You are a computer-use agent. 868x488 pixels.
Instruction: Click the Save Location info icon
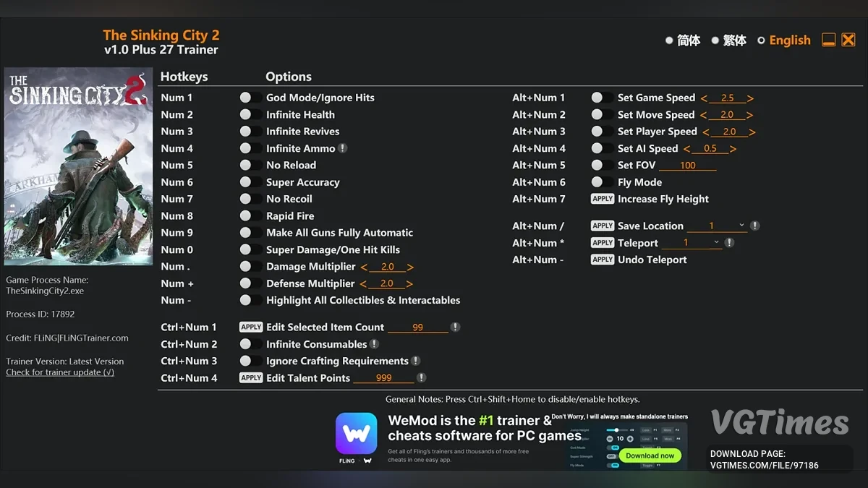(754, 226)
